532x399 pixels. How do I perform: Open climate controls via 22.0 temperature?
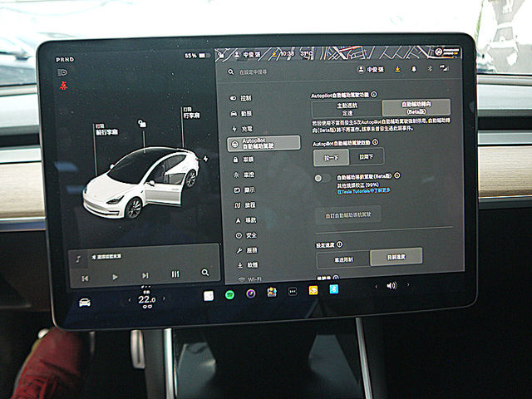(x=147, y=299)
